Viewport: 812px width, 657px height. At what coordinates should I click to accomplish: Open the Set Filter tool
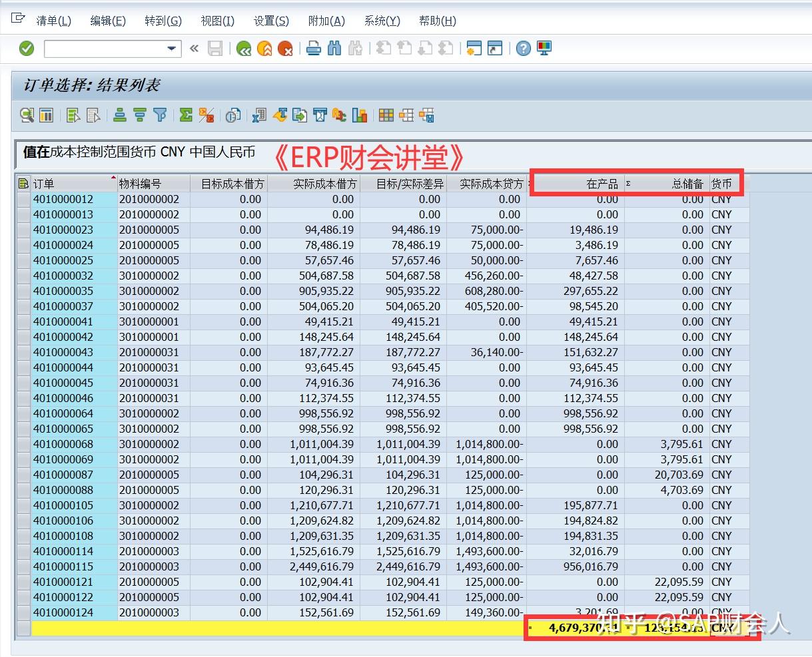point(160,115)
